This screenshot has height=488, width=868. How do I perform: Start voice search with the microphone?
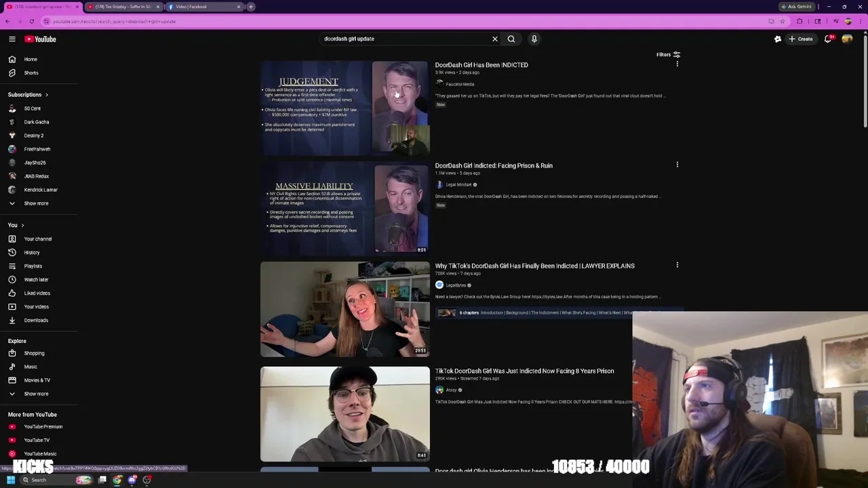534,39
